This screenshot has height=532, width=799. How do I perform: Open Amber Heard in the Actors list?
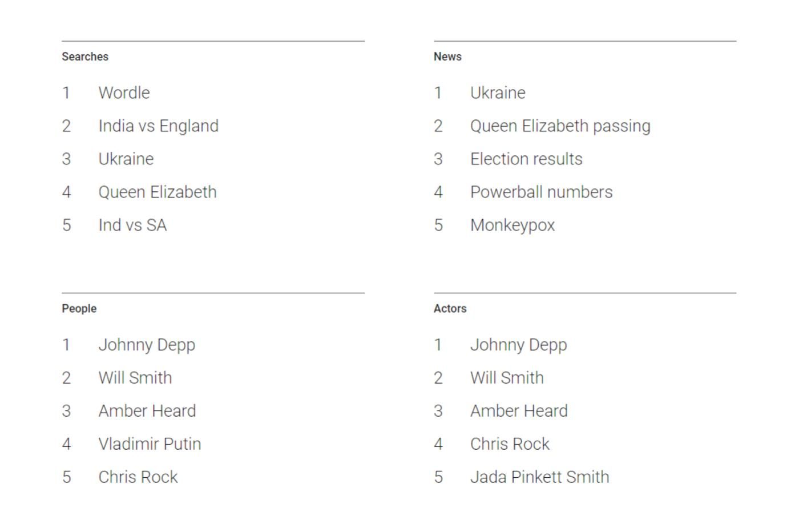pos(519,411)
